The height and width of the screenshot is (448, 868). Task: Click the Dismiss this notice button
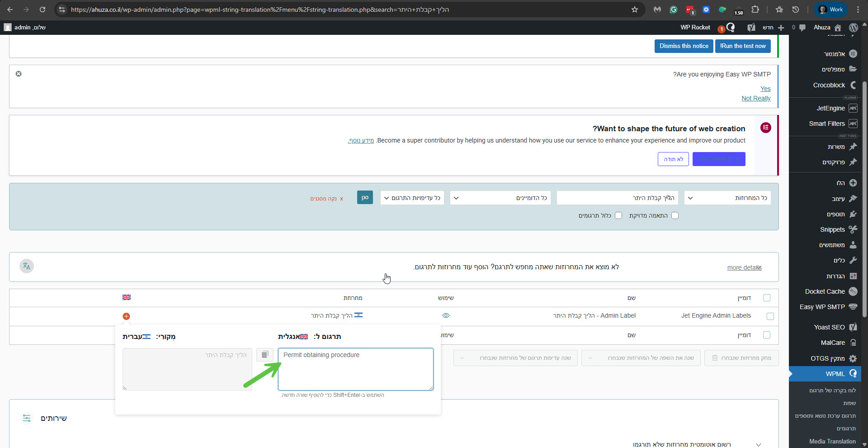pyautogui.click(x=684, y=46)
